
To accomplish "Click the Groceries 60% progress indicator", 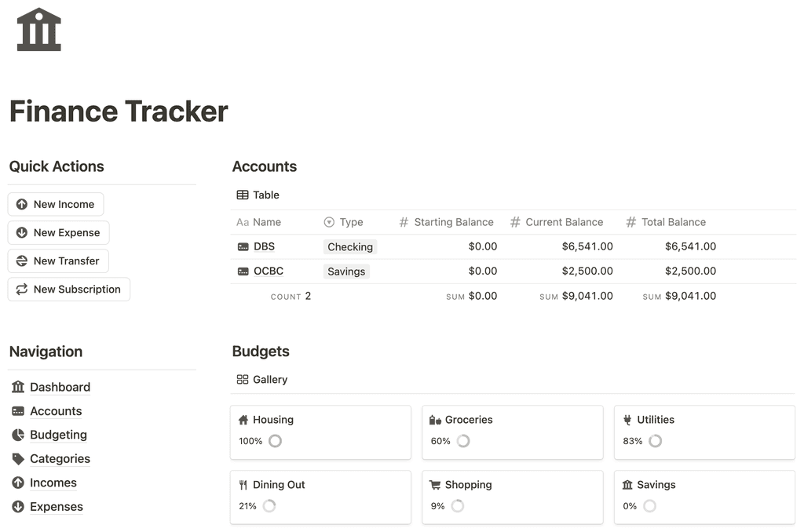I will click(x=462, y=441).
